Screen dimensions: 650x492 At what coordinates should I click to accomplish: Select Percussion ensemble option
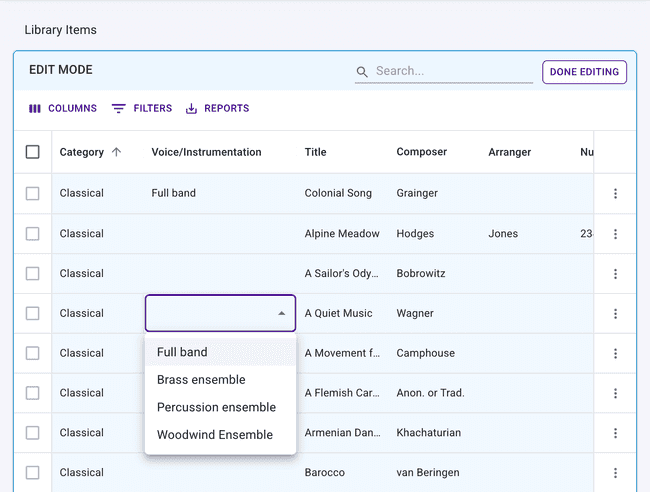tap(221, 407)
